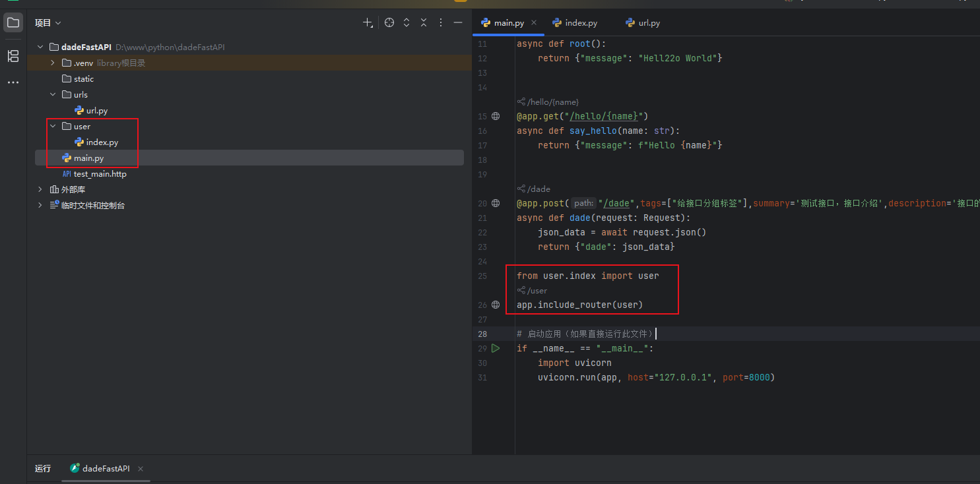Collapse the user folder

tap(53, 127)
